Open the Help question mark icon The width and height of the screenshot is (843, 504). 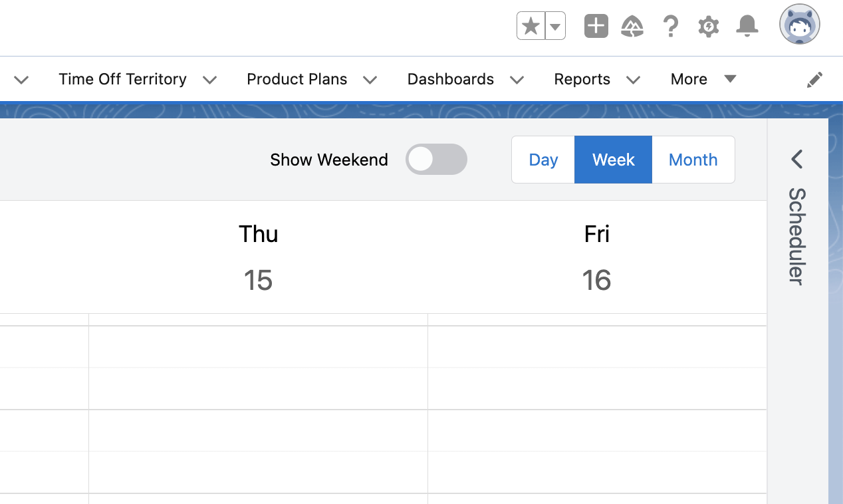click(671, 27)
